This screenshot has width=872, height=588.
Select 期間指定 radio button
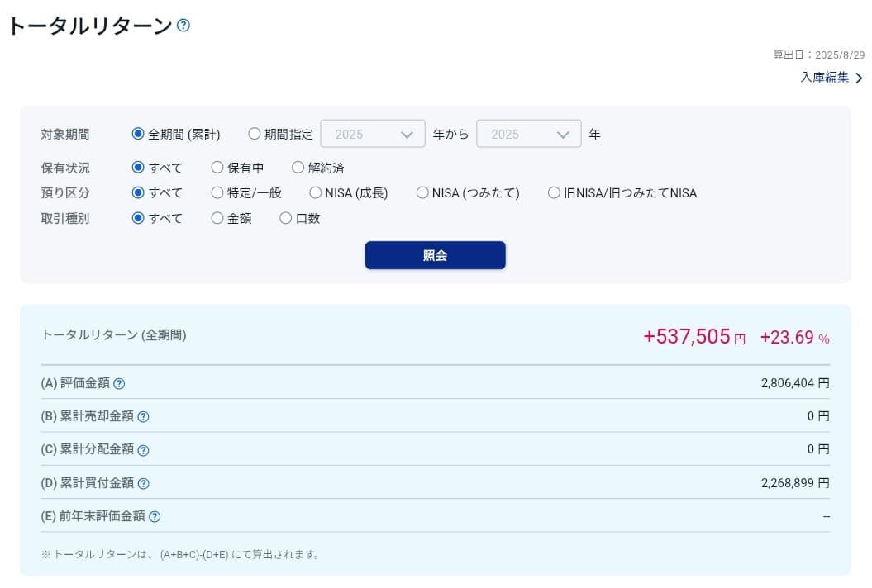[255, 134]
